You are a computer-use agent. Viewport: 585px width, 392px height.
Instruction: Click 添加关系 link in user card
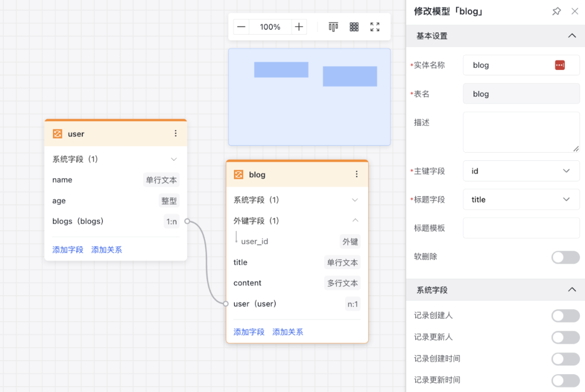click(x=107, y=250)
